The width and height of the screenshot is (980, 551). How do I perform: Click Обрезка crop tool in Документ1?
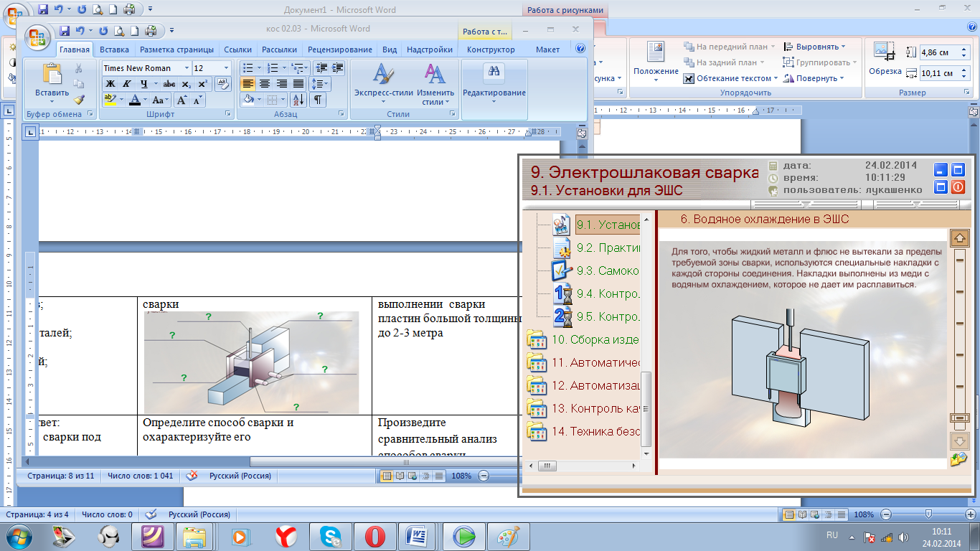pyautogui.click(x=885, y=59)
